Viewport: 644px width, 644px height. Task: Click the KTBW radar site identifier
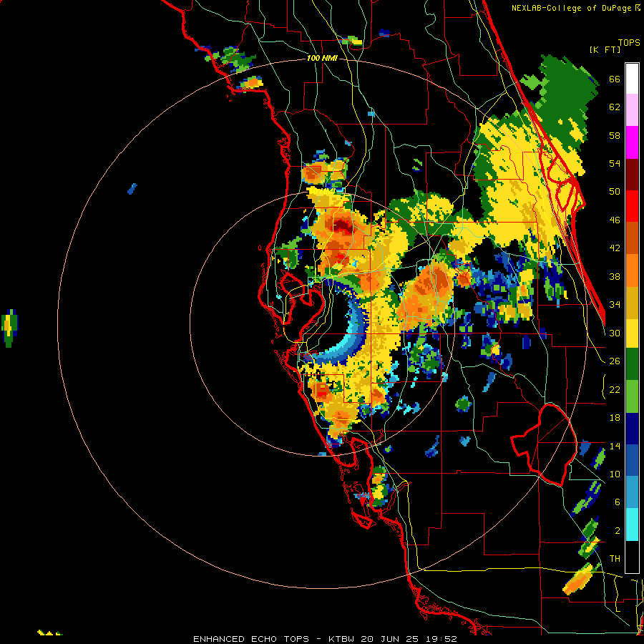tap(341, 639)
